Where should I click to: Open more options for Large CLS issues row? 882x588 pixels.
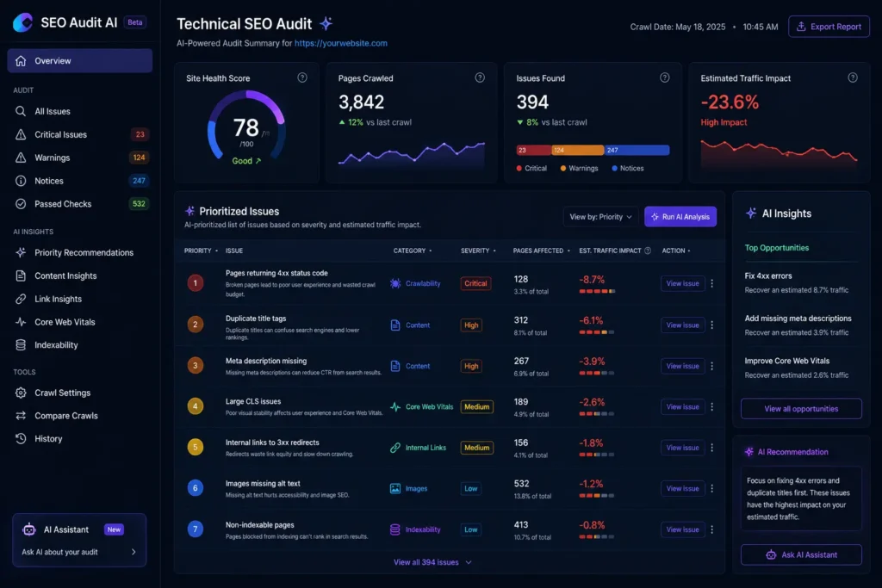click(x=712, y=406)
